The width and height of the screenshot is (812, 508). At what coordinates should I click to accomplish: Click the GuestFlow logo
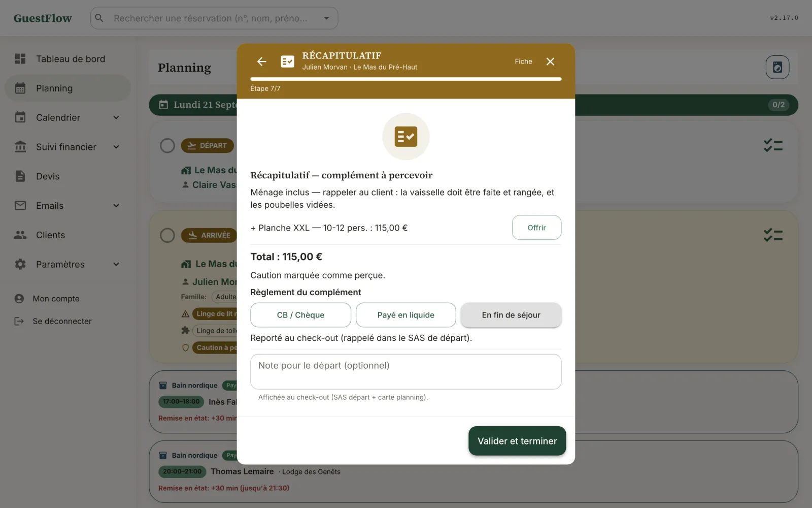click(x=43, y=18)
